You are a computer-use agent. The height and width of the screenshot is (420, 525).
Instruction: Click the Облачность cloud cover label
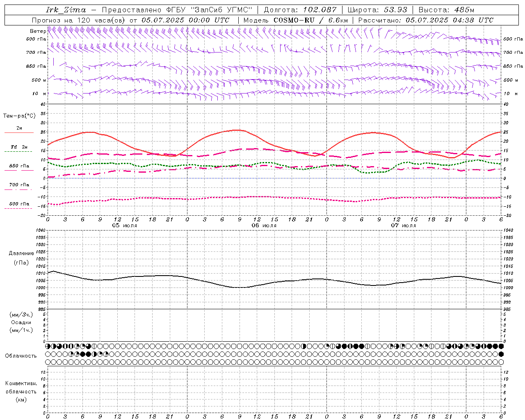21,356
